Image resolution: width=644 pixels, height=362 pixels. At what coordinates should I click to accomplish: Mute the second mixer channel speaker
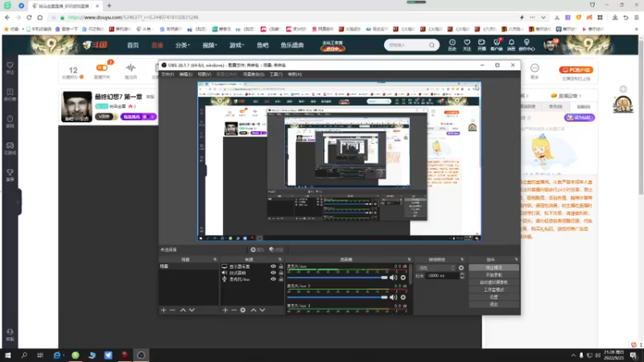pyautogui.click(x=394, y=297)
